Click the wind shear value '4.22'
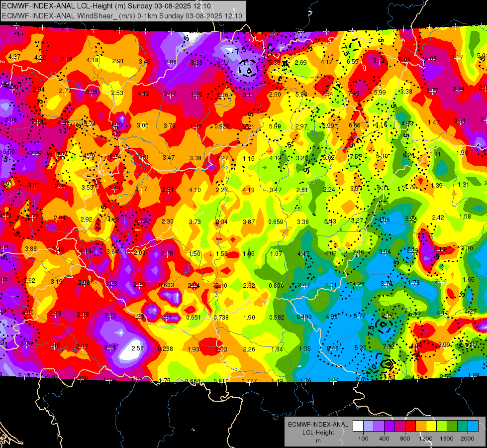Image resolution: width=487 pixels, height=448 pixels. click(x=40, y=58)
